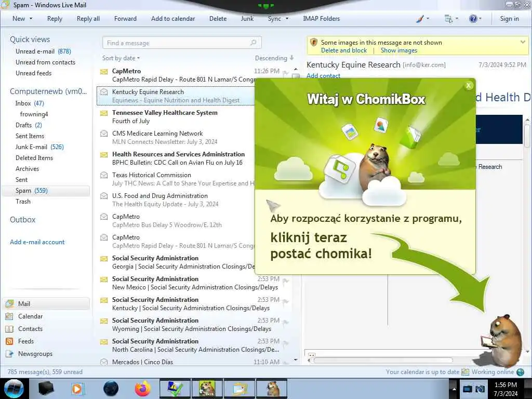The width and height of the screenshot is (532, 399).
Task: Click Add contact link
Action: (x=323, y=76)
